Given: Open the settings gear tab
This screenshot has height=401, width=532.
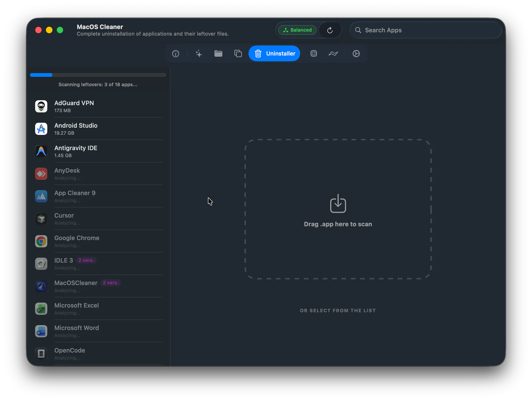Looking at the screenshot, I should point(356,53).
